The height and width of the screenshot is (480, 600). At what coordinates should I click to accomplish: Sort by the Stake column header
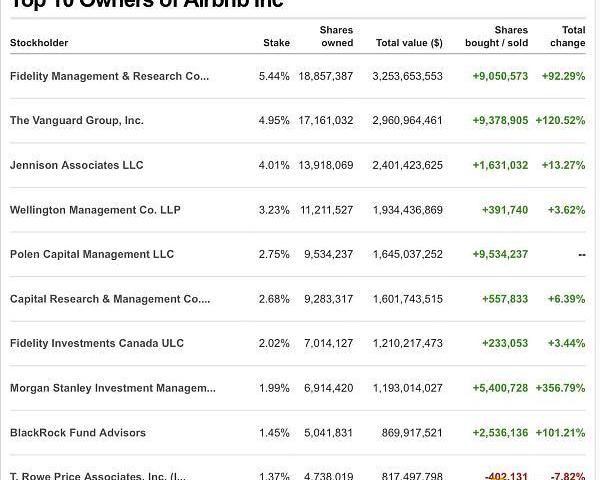pos(276,43)
